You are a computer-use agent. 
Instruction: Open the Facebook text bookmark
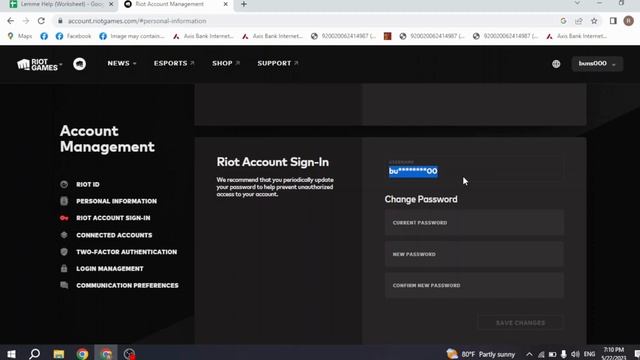(73, 36)
